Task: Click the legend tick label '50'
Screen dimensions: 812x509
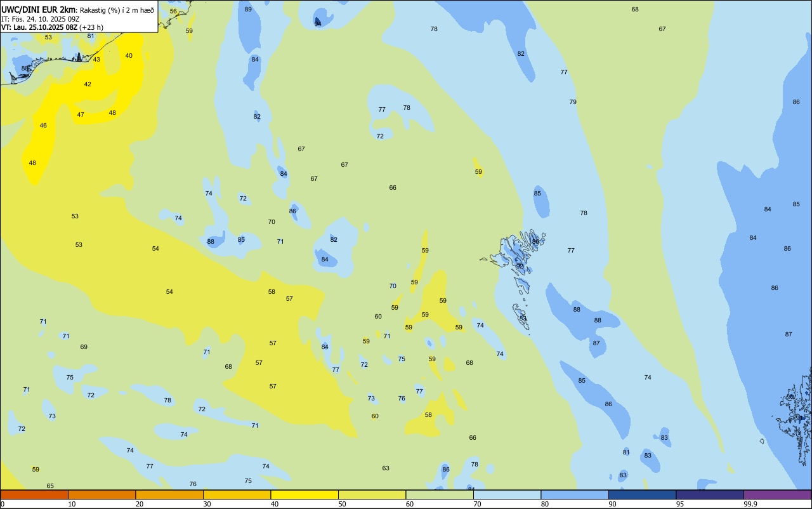Action: point(343,504)
